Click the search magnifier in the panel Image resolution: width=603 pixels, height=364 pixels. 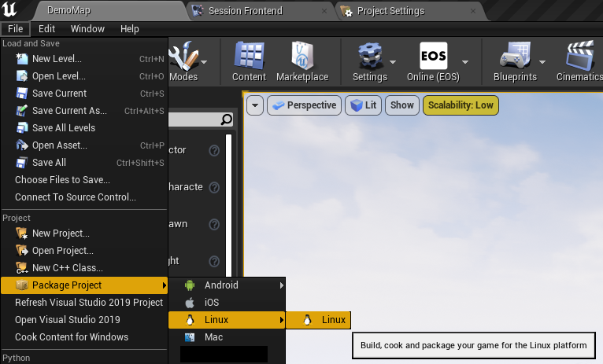coord(227,119)
